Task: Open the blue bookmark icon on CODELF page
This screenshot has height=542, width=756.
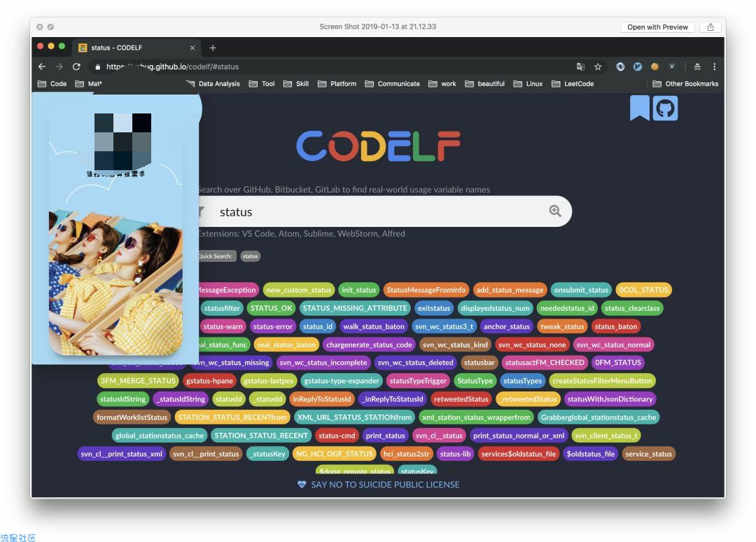Action: click(640, 108)
